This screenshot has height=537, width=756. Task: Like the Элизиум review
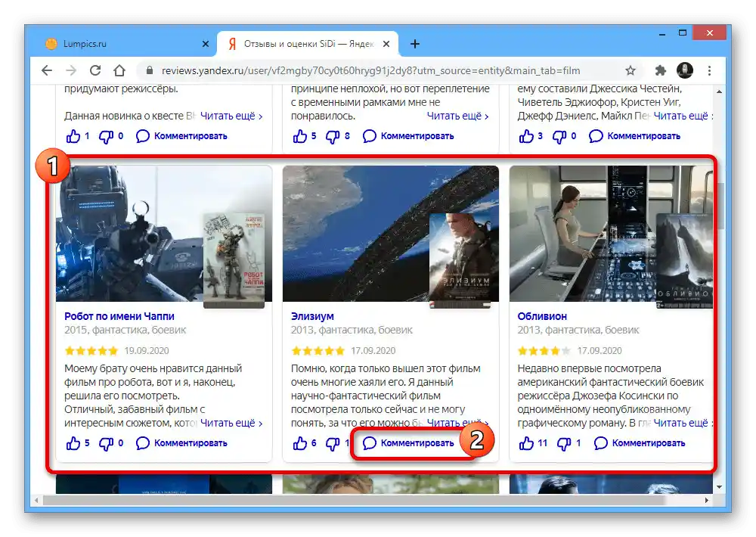[299, 443]
